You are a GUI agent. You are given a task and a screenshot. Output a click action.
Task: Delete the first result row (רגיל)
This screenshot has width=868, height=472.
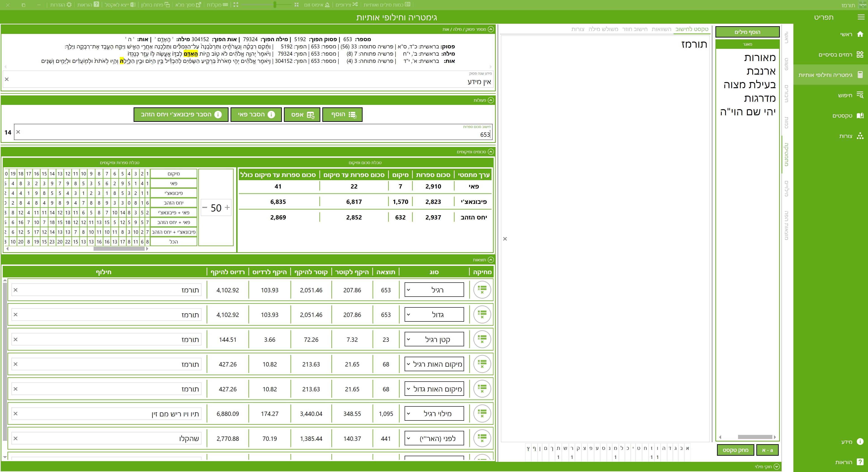(482, 290)
